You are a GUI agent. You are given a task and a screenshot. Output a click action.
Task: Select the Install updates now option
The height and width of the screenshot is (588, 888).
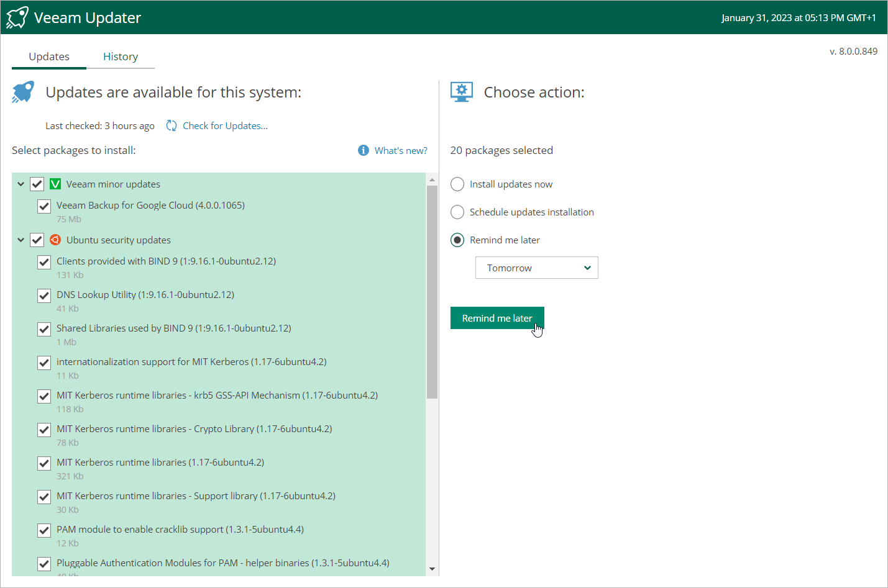[457, 184]
